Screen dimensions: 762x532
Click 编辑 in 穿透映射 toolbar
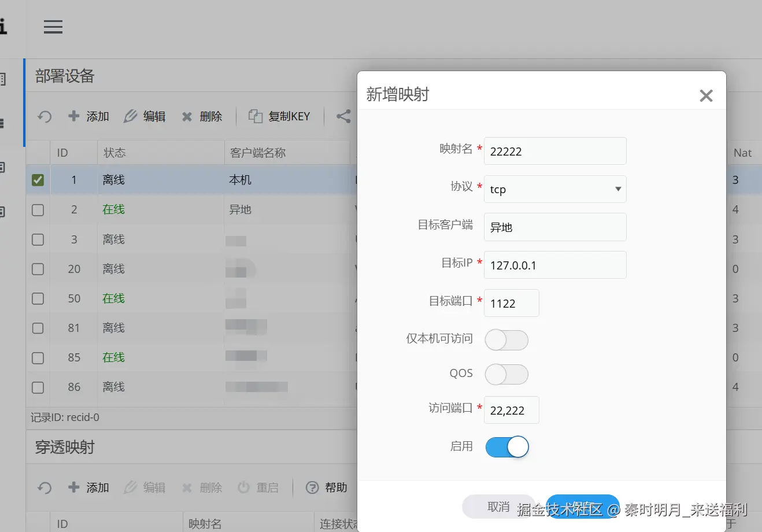[x=145, y=487]
